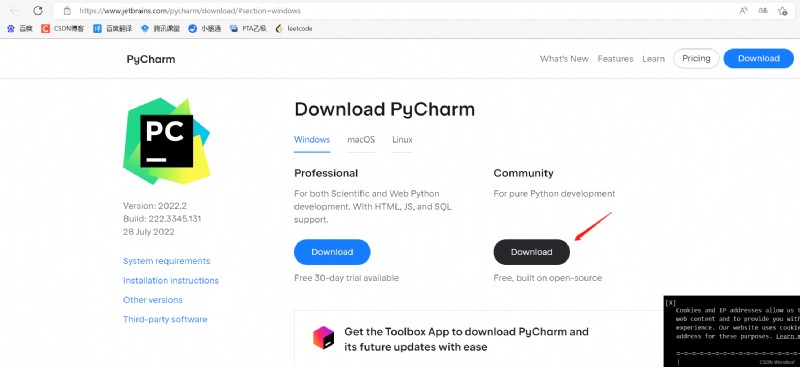Click the Pricing button

coord(696,58)
